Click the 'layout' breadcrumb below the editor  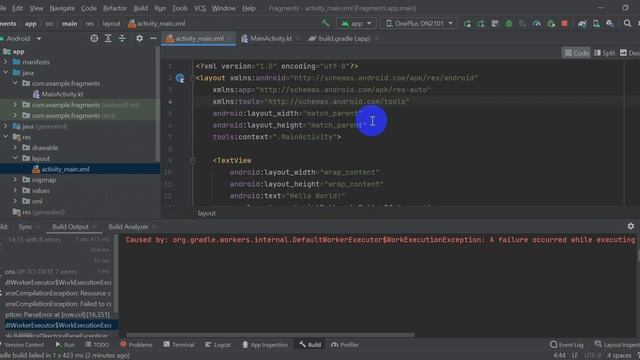207,213
